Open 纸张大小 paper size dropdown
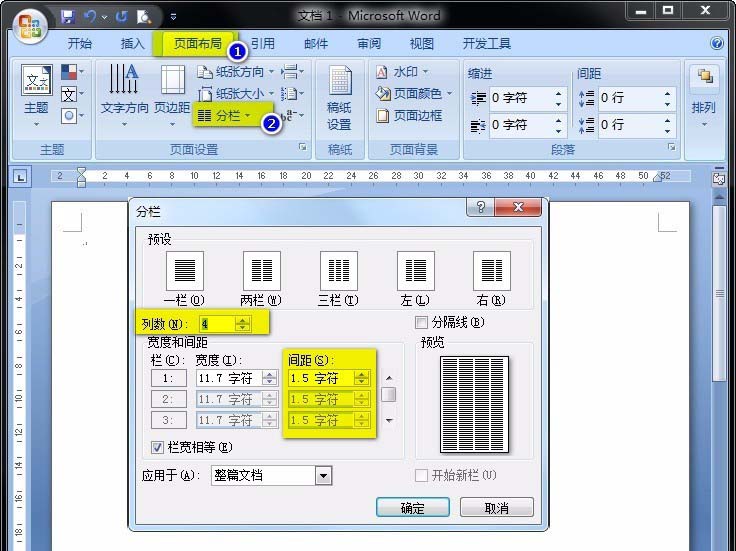The height and width of the screenshot is (551, 736). click(236, 94)
